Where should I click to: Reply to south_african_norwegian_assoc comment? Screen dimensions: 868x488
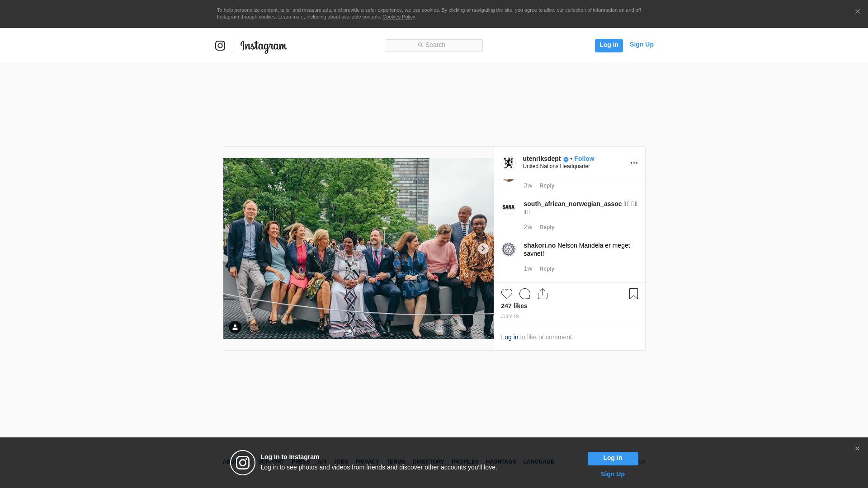[x=547, y=227]
